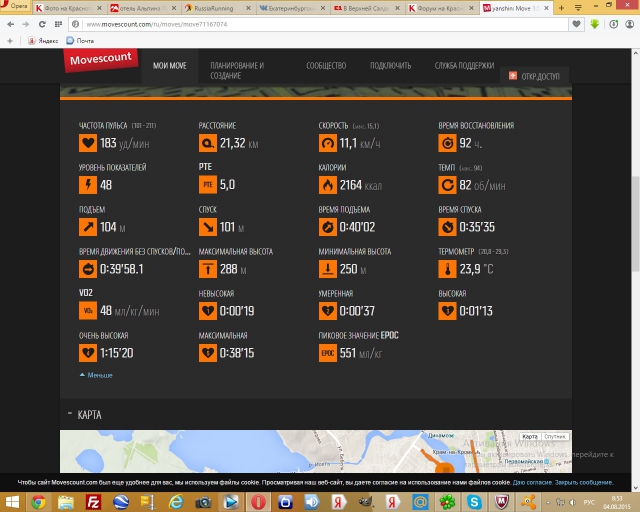Open the МОИ MOVE menu

pos(170,66)
